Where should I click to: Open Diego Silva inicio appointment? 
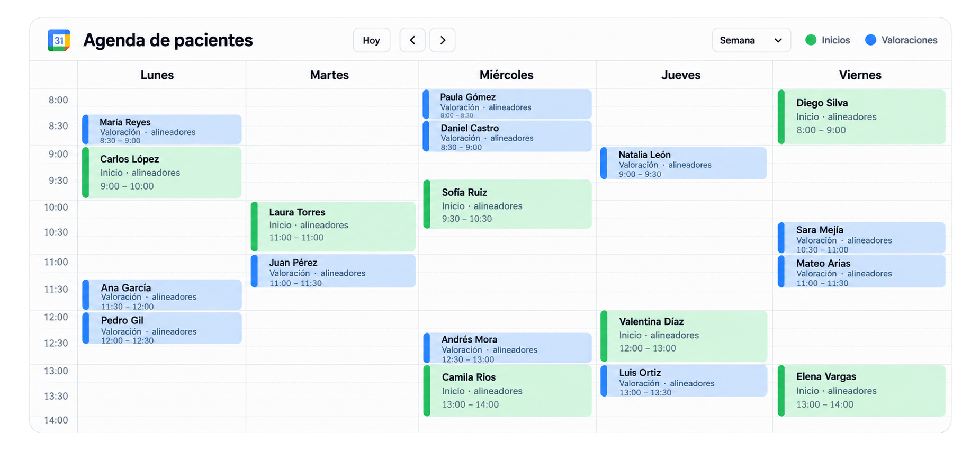pos(861,117)
